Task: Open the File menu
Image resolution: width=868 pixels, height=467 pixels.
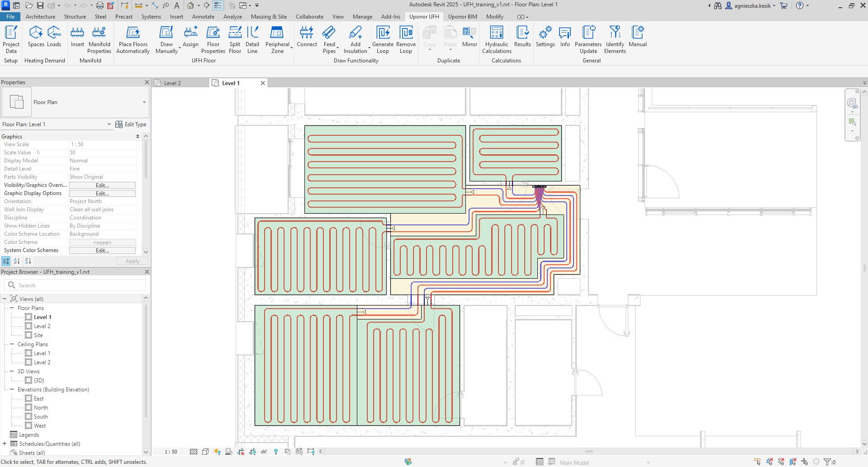Action: [10, 17]
